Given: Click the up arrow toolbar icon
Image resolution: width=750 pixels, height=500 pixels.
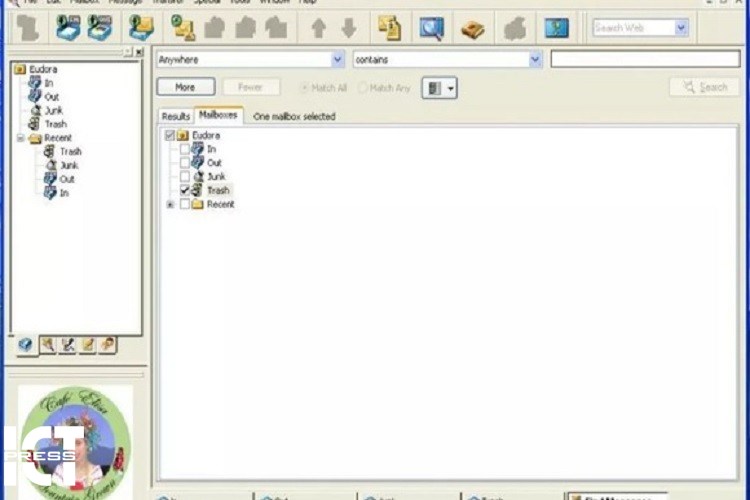Looking at the screenshot, I should tap(318, 28).
